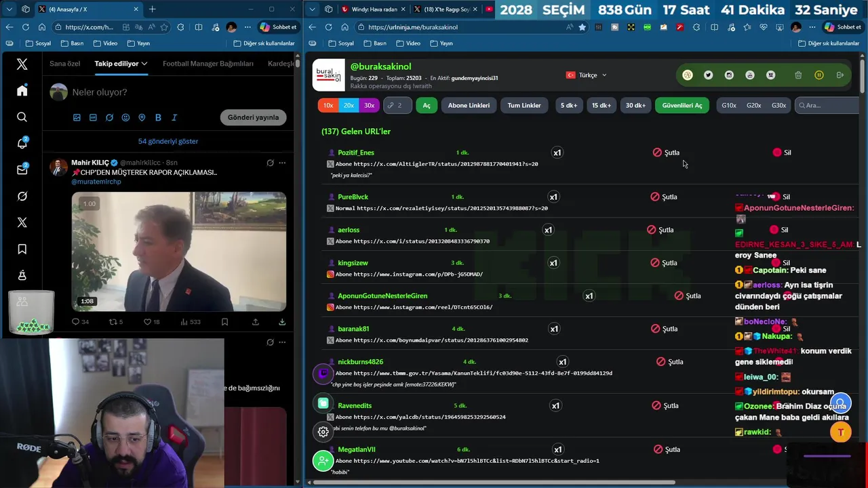The width and height of the screenshot is (868, 488).
Task: Click YouTube icon in urlninja header
Action: click(x=750, y=75)
